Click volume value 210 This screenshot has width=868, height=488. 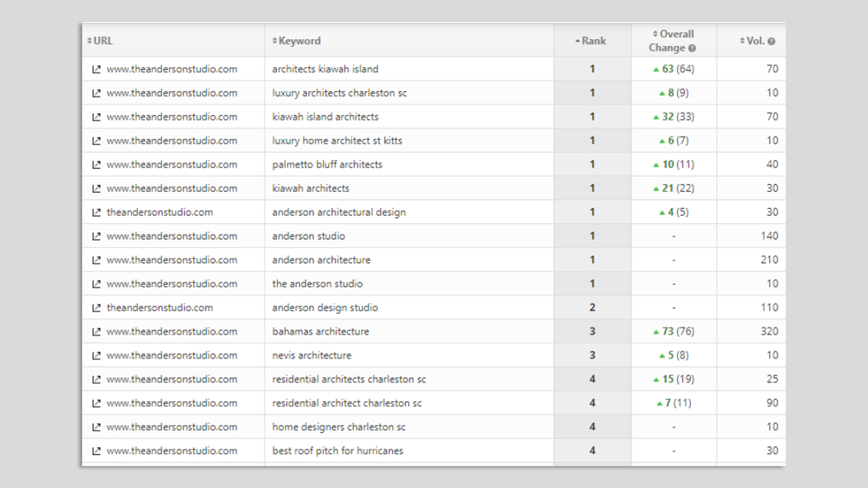770,260
